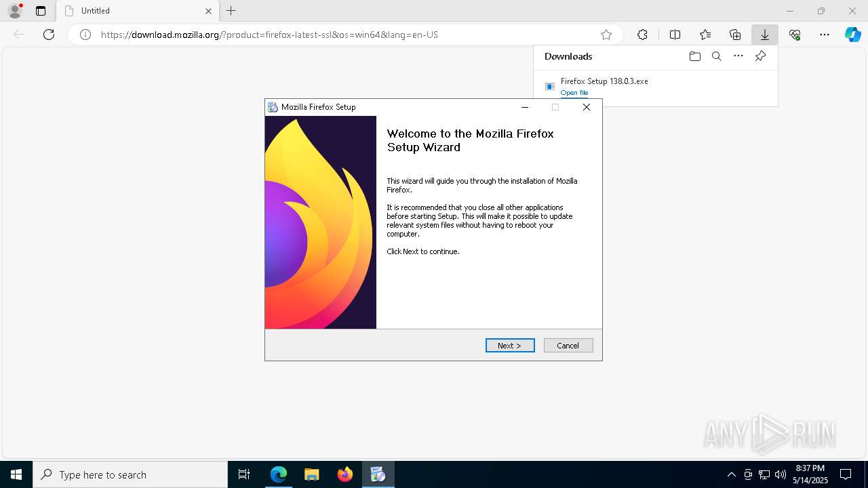The height and width of the screenshot is (488, 868).
Task: Click the downloaded exe file icon
Action: point(550,86)
